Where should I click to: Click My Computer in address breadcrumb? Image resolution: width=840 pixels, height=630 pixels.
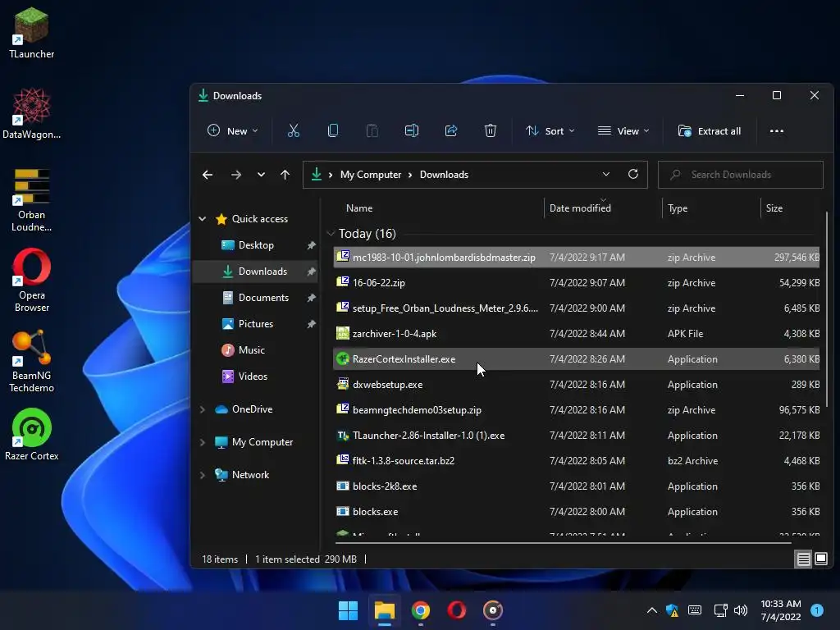click(371, 175)
